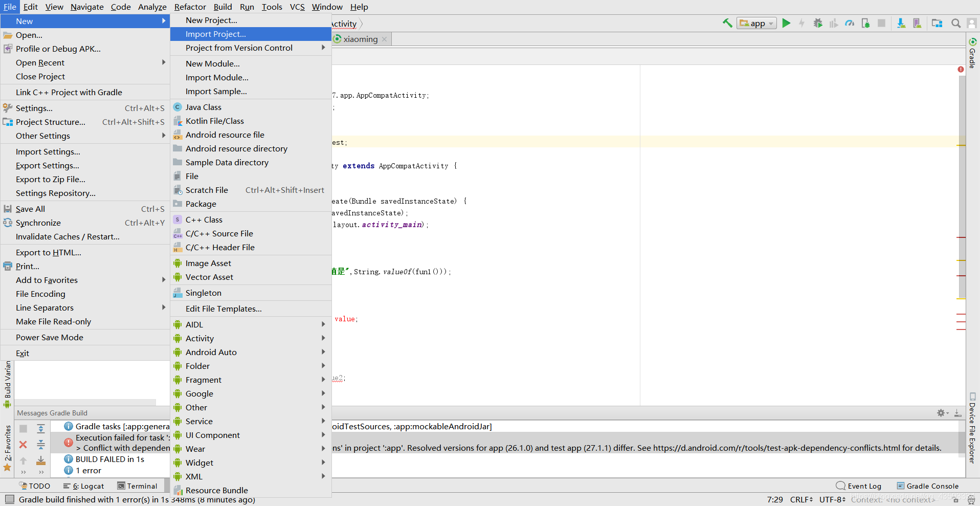Image resolution: width=980 pixels, height=506 pixels.
Task: Select Android resource file entry
Action: [251, 135]
